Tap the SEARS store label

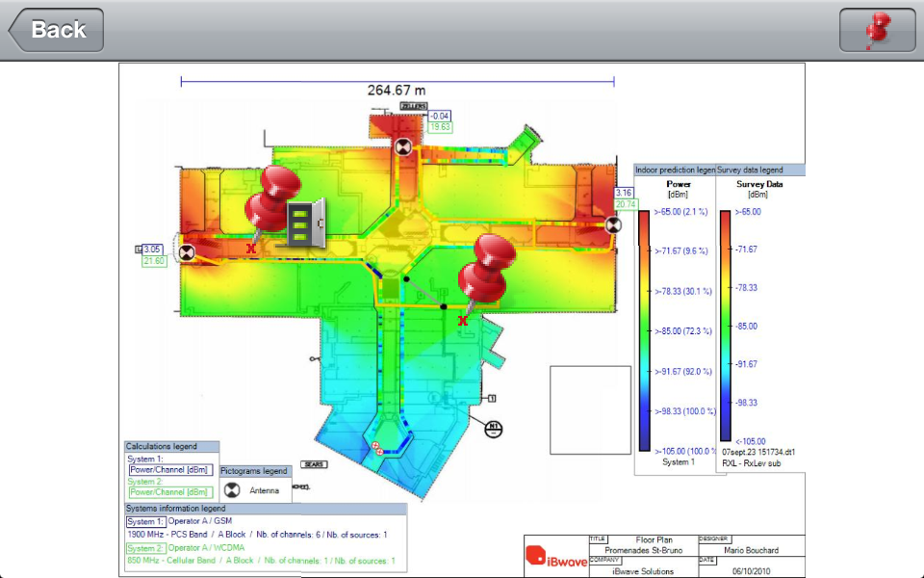coord(314,464)
